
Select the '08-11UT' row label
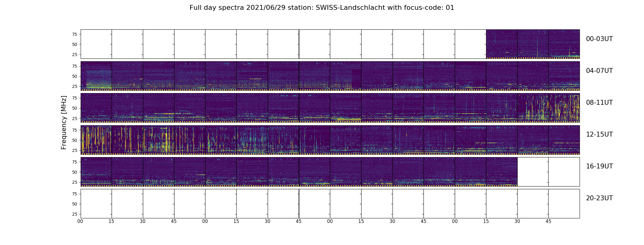(599, 103)
